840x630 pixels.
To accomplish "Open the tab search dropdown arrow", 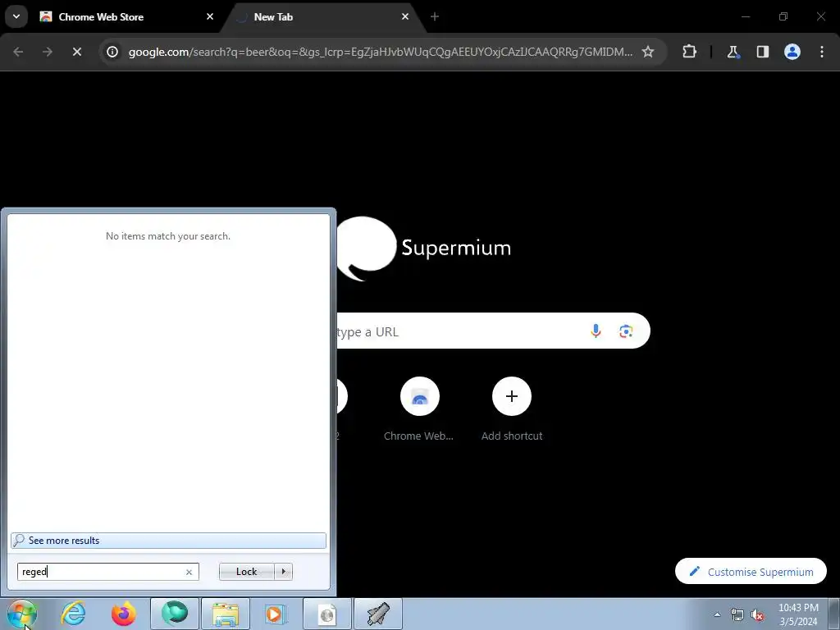I will [16, 16].
